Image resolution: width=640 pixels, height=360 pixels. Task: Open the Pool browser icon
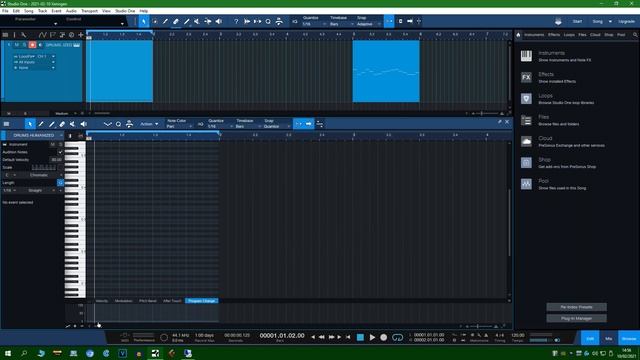pos(526,184)
